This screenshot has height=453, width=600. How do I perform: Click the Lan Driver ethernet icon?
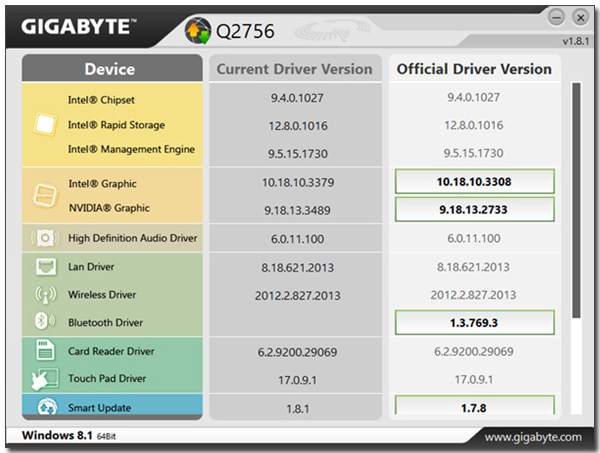click(46, 267)
